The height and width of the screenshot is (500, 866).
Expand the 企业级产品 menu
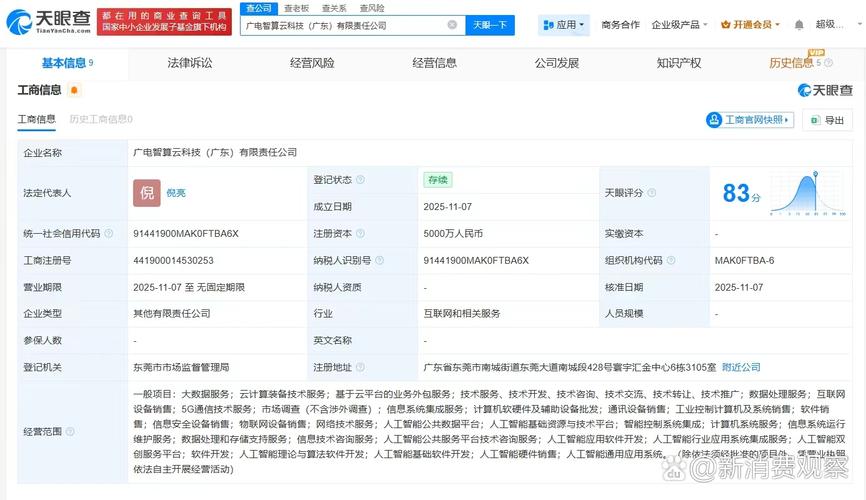coord(679,25)
